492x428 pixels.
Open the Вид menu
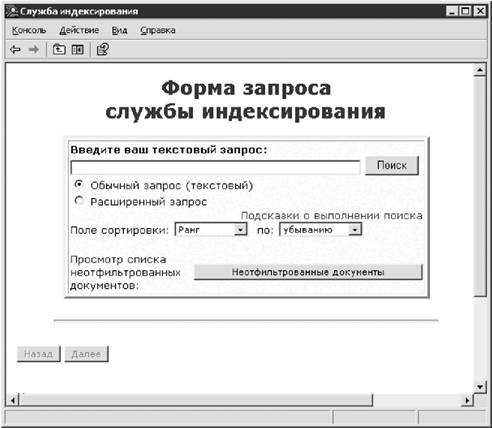coord(119,30)
